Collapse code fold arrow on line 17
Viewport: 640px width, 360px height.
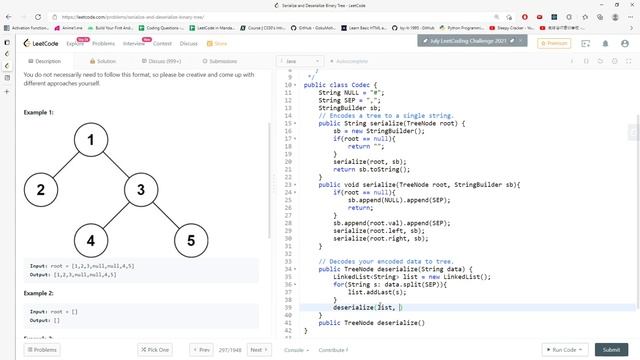(x=295, y=139)
